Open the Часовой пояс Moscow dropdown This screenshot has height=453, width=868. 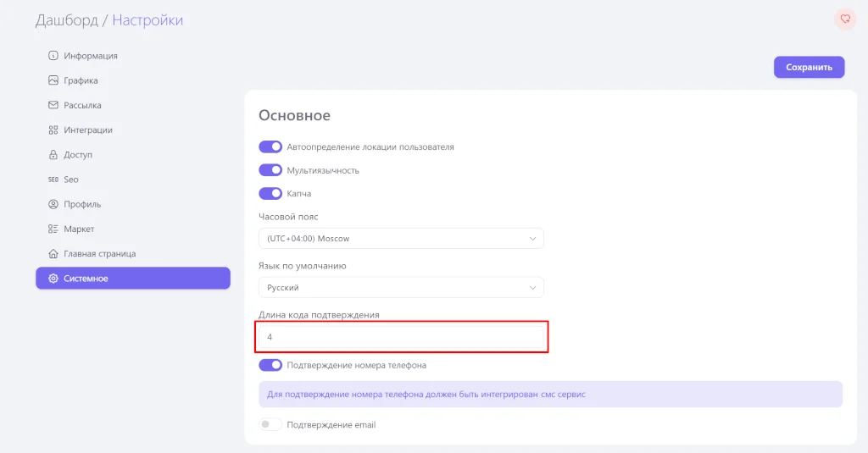tap(401, 239)
